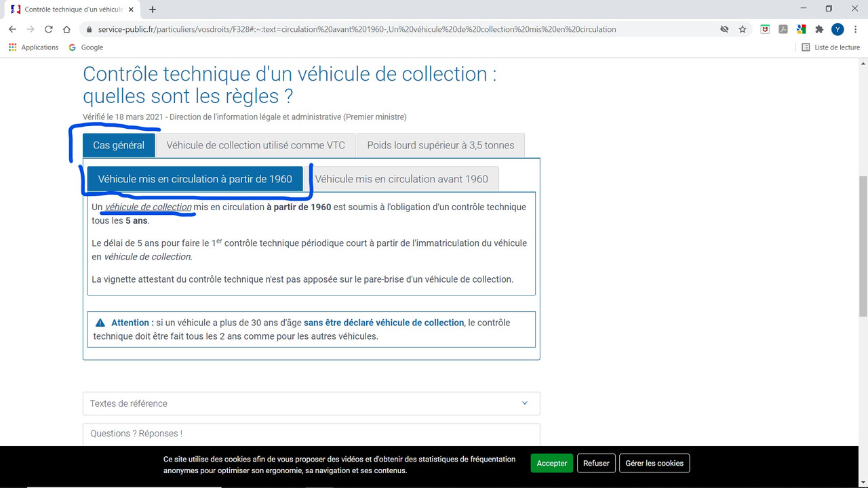Switch to Véhicule mis en circulation avant 1960 tab
The image size is (868, 488).
401,179
